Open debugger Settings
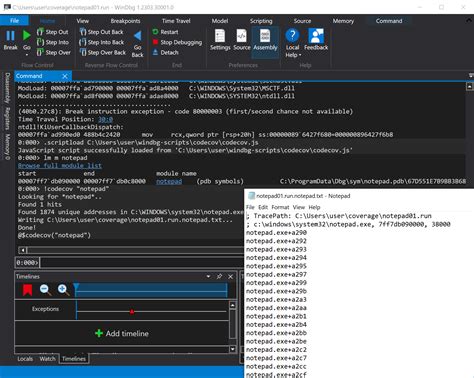474x378 pixels. [220, 40]
